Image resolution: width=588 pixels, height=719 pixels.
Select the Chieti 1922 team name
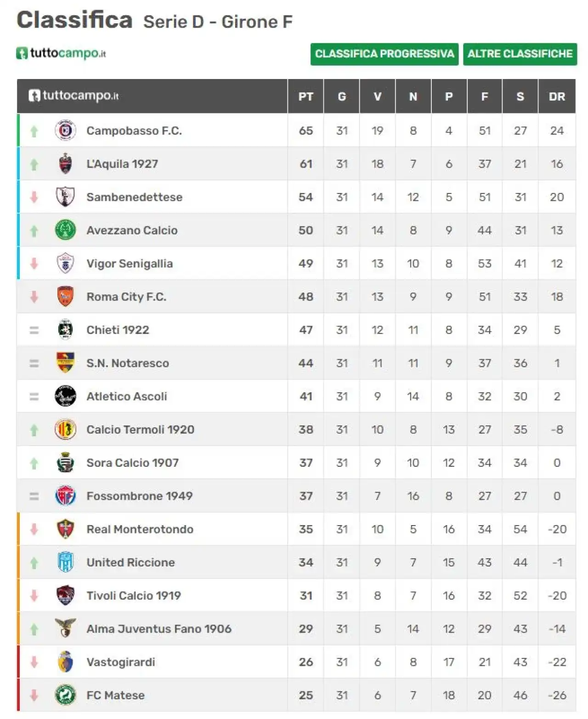[x=118, y=330]
